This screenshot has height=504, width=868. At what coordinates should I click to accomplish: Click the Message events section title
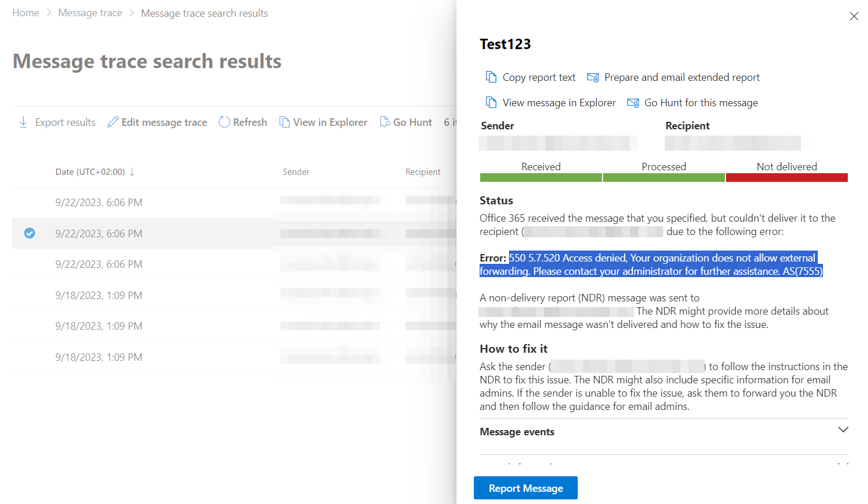pos(517,432)
